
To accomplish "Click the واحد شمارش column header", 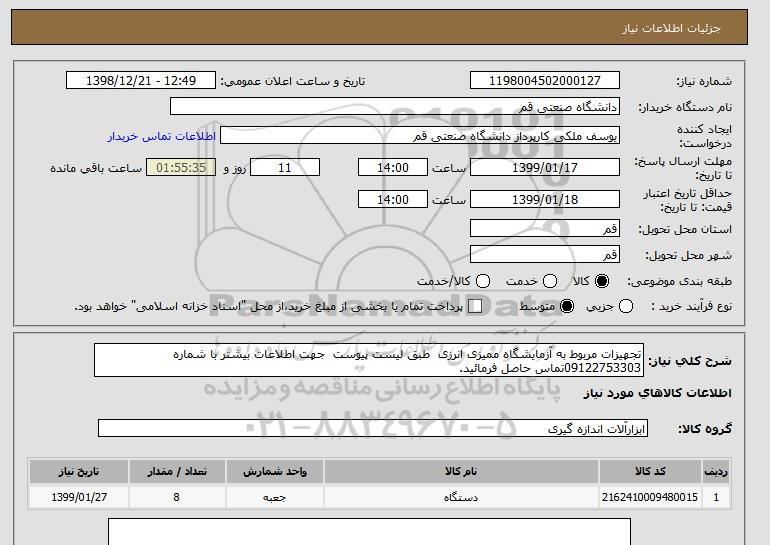I will pyautogui.click(x=275, y=471).
